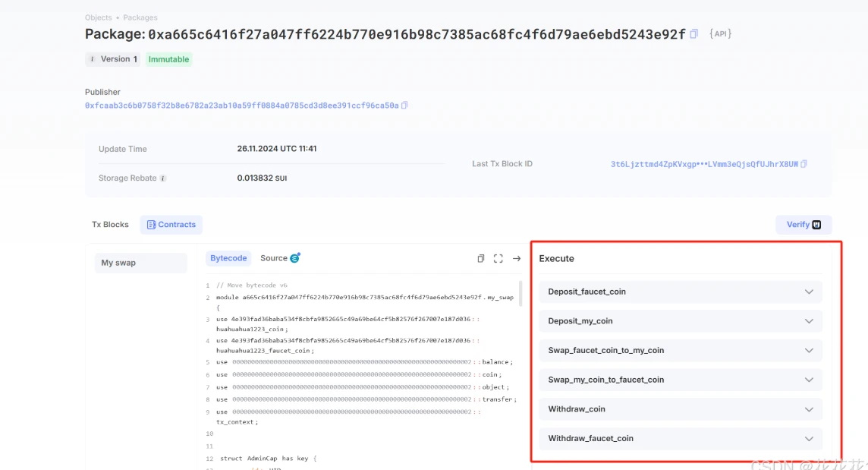Switch to the Source code tab
This screenshot has width=868, height=470.
click(x=279, y=258)
